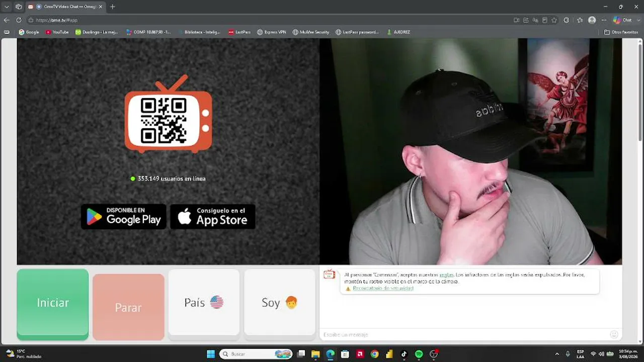Screen dimensions: 644x362
Task: Open network, volume and battery quick settings
Action: [602, 354]
